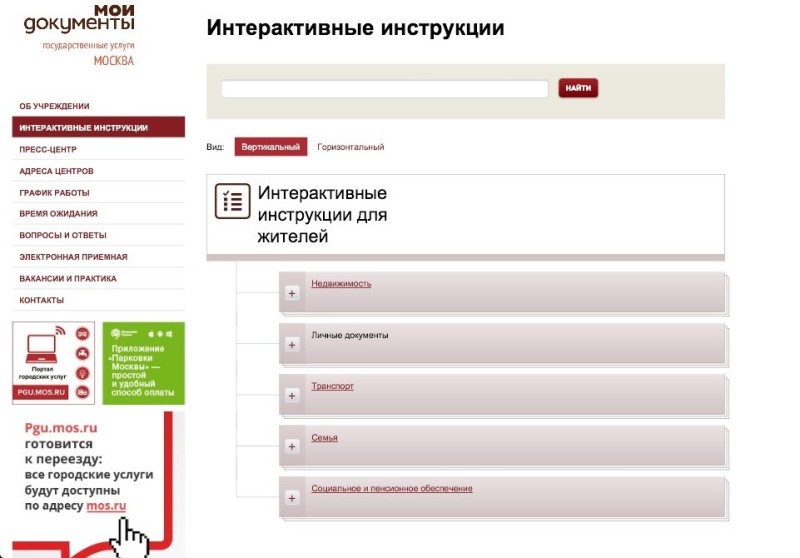Image resolution: width=800 pixels, height=558 pixels.
Task: Expand the Семья category plus icon
Action: coord(292,447)
